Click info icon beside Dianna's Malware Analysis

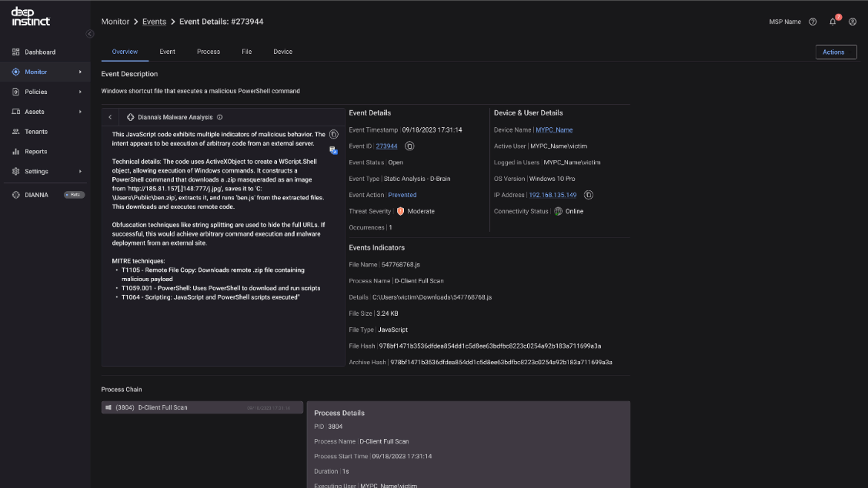pyautogui.click(x=220, y=117)
